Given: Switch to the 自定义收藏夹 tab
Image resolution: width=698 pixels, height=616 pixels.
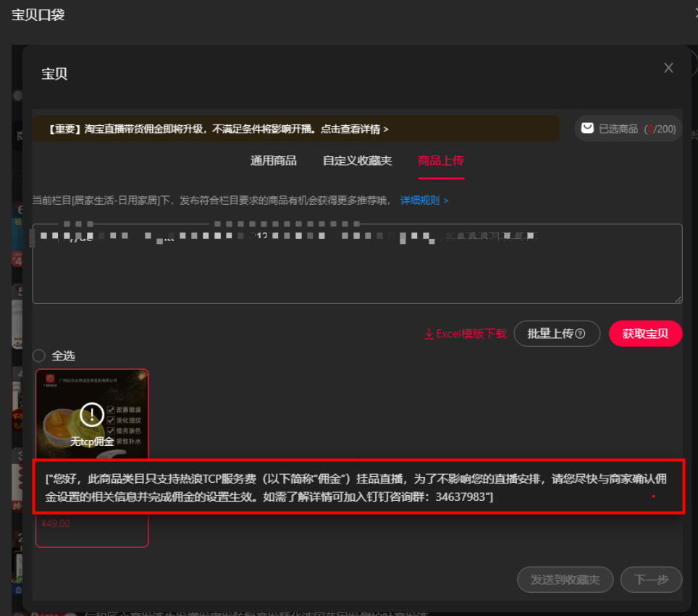Looking at the screenshot, I should pyautogui.click(x=357, y=161).
